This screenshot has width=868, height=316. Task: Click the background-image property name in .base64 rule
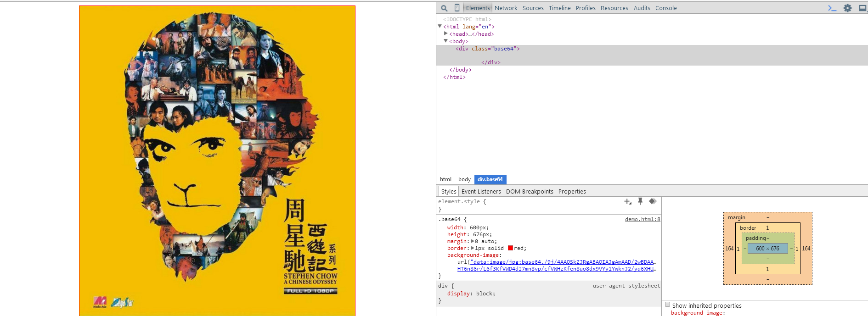coord(473,255)
